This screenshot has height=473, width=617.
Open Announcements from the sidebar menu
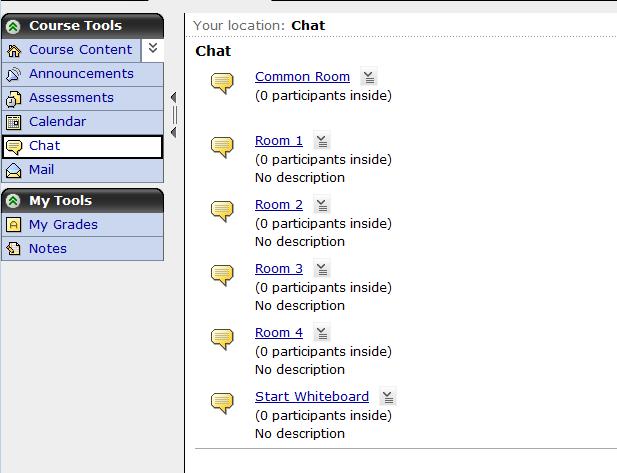pos(82,74)
